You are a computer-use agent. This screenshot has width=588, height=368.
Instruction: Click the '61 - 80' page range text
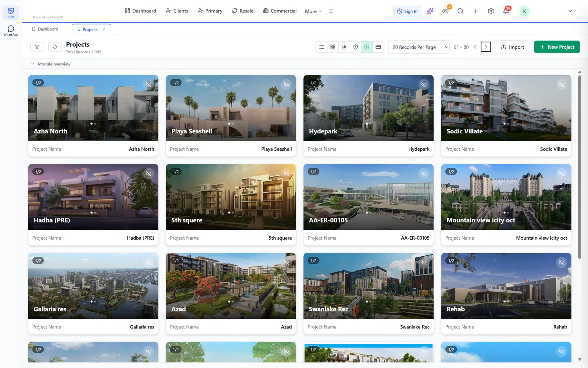461,47
